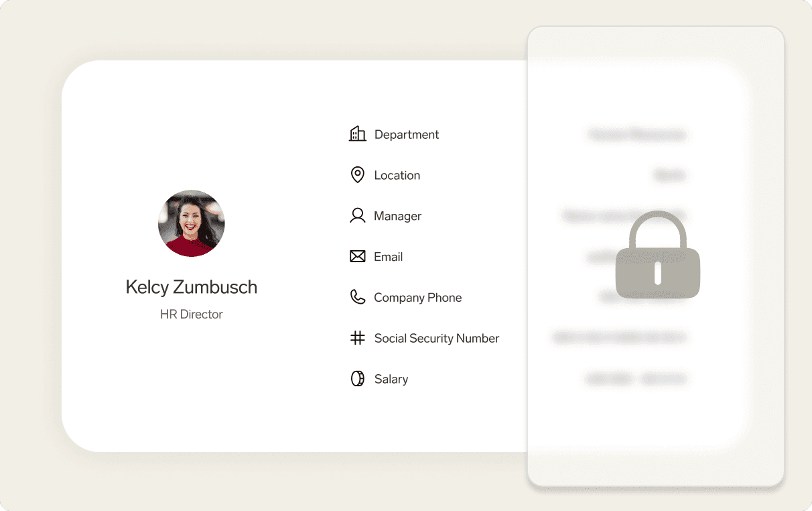Click the Department building icon

(x=358, y=133)
